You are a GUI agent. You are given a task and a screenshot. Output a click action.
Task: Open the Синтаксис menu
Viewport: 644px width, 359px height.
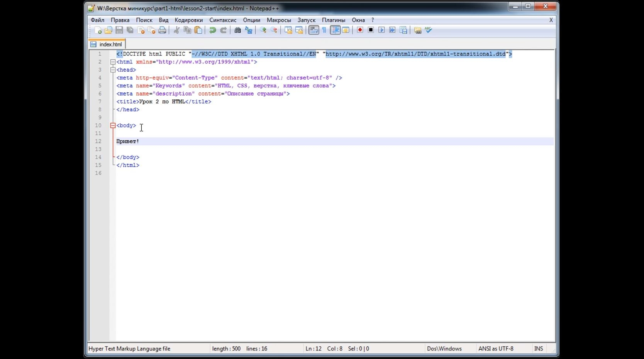point(223,20)
